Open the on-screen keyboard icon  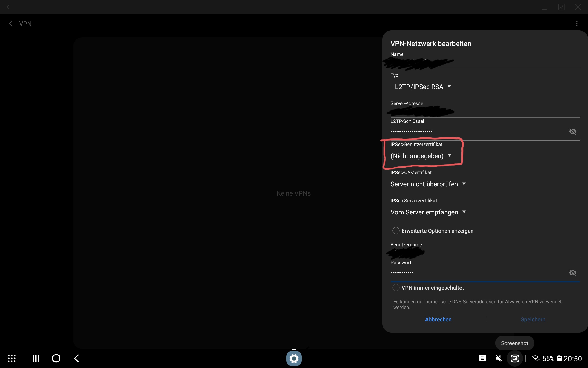[482, 358]
